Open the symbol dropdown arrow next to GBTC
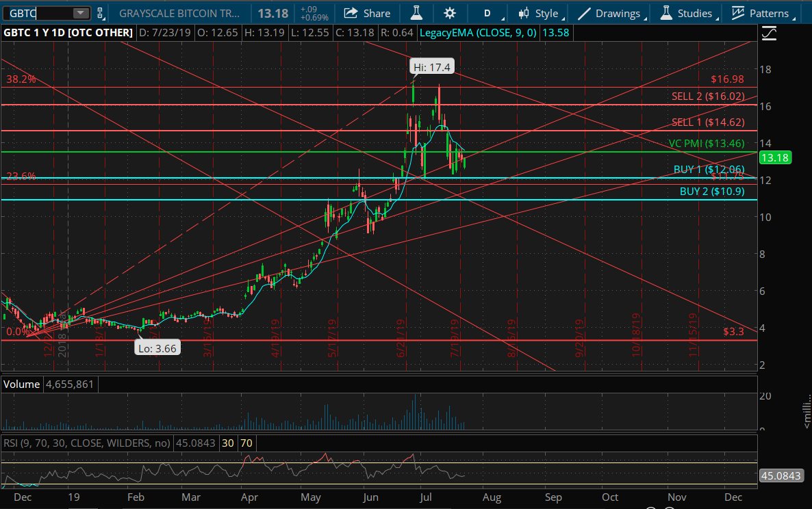Image resolution: width=812 pixels, height=509 pixels. coord(80,13)
